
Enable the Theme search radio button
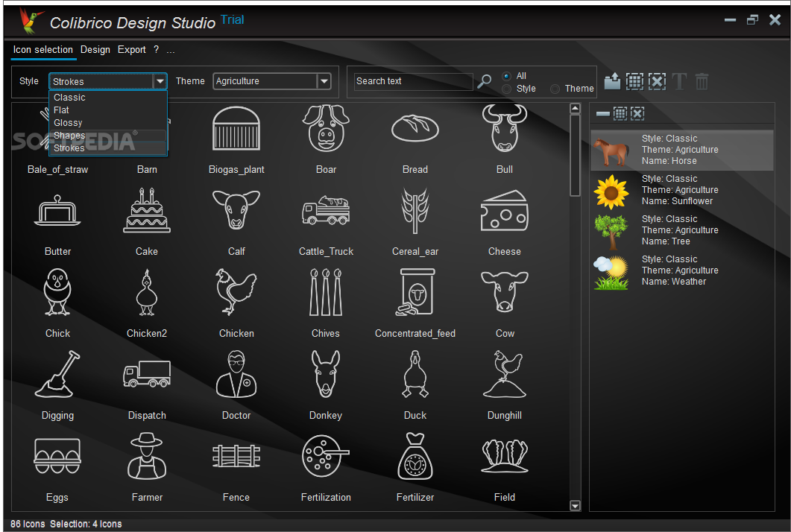(555, 89)
